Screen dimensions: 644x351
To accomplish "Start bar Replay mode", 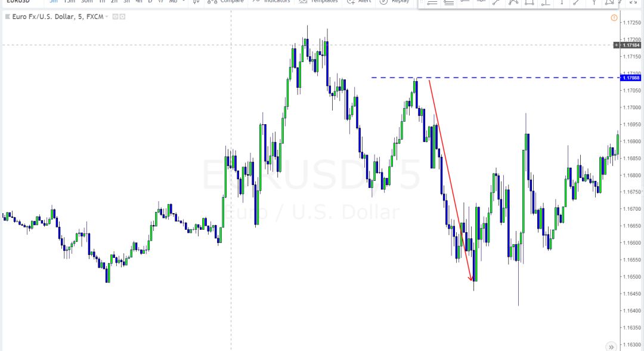I will [x=395, y=2].
